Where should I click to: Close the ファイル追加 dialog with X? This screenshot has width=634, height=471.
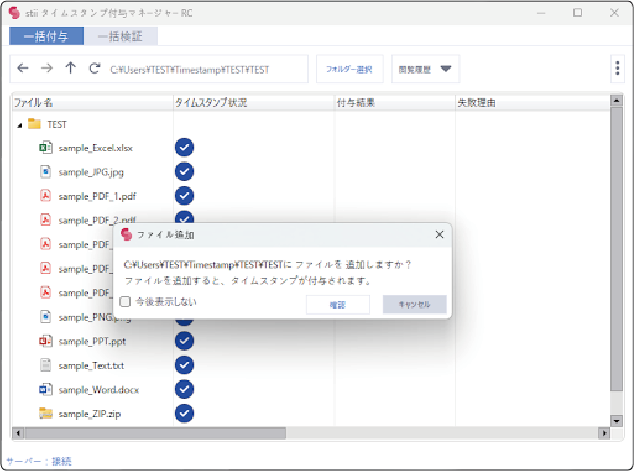coord(438,234)
